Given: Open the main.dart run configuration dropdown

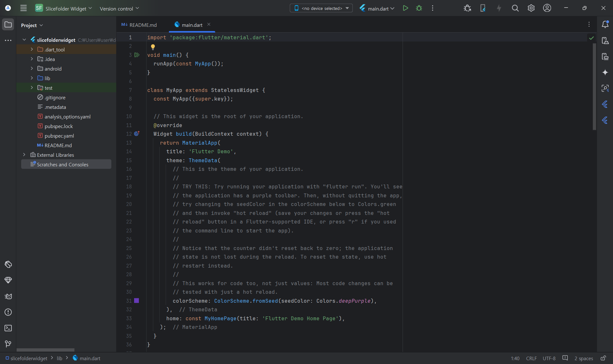Looking at the screenshot, I should (377, 9).
